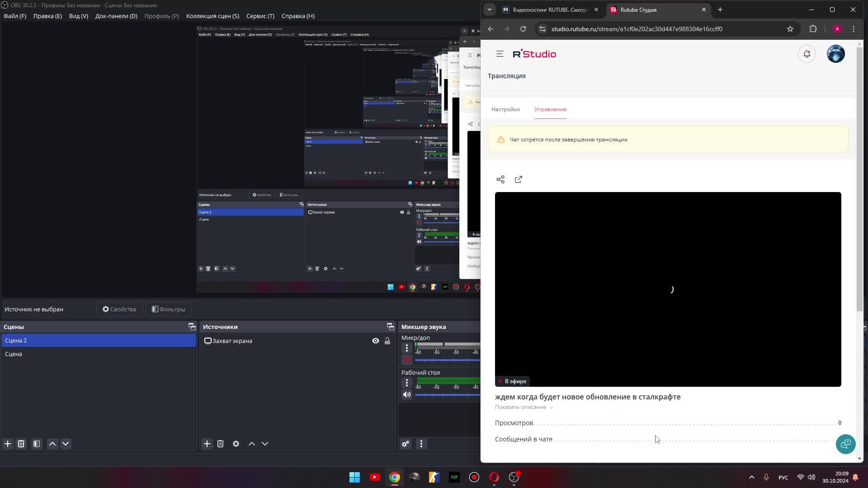
Task: Switch to Настройки tab in Rutube Studio
Action: (x=505, y=109)
